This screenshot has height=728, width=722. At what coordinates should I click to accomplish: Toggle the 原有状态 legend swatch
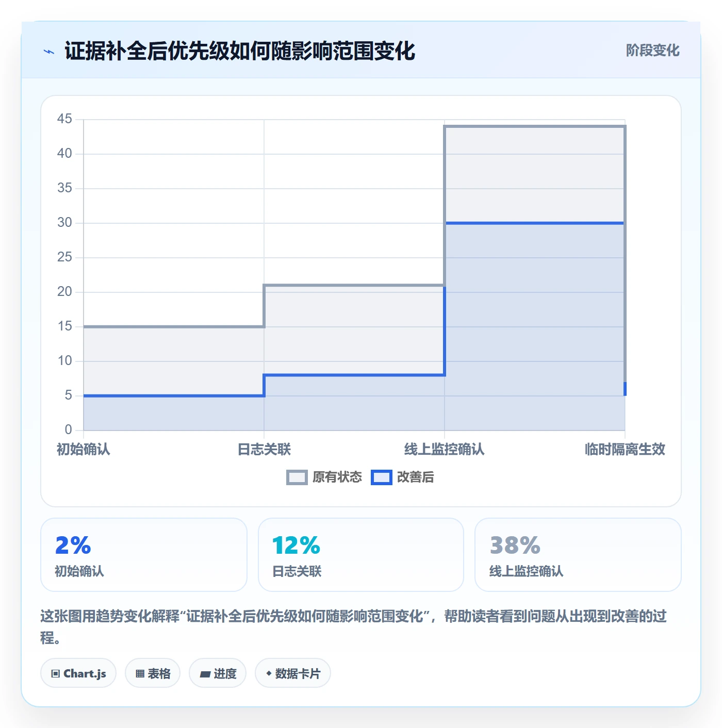pyautogui.click(x=297, y=477)
